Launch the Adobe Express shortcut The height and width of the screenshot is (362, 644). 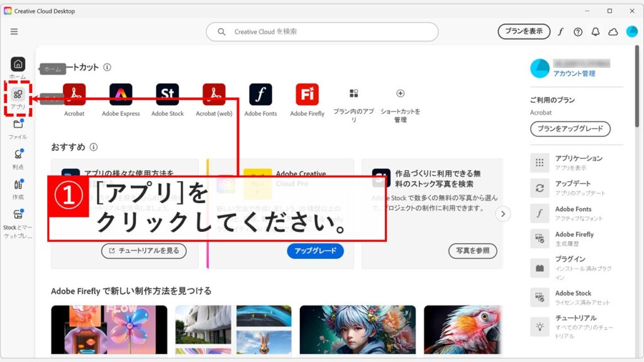click(121, 100)
